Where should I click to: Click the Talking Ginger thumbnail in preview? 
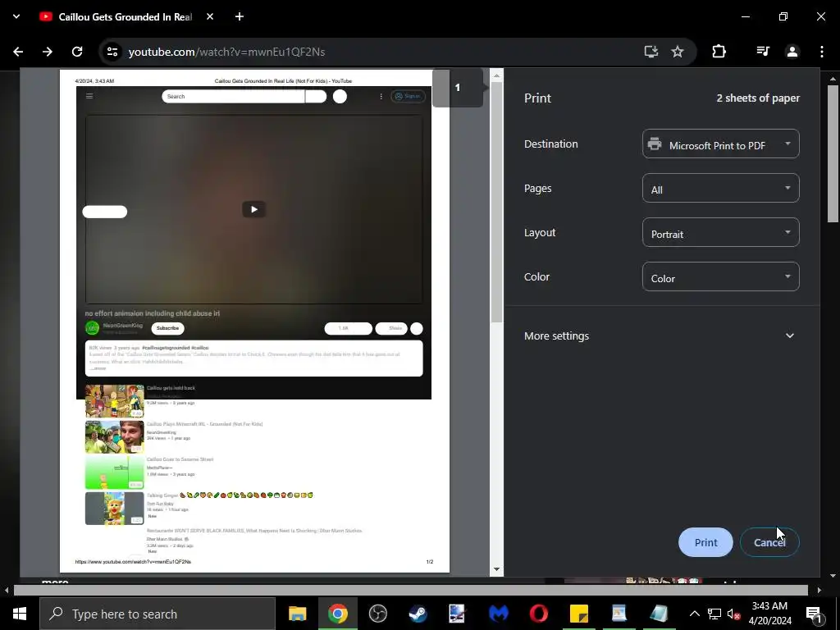[115, 509]
